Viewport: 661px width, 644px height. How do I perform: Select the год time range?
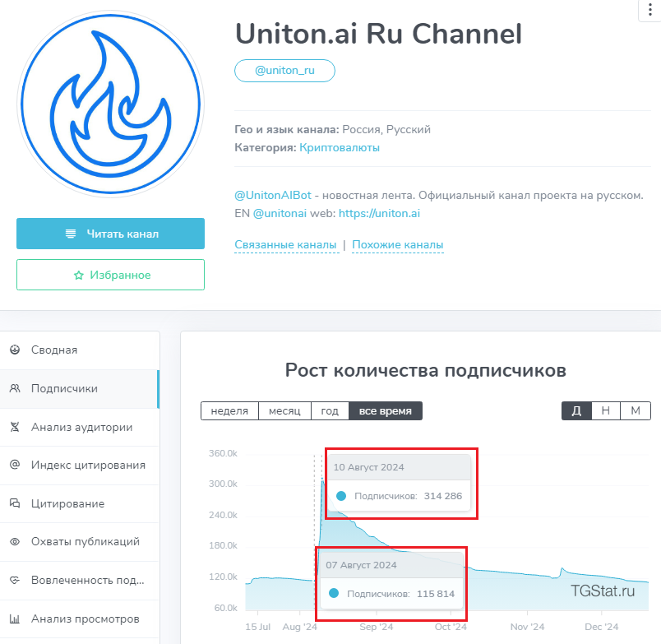[330, 410]
